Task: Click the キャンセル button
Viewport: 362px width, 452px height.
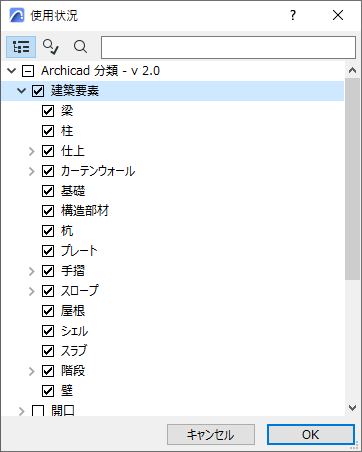Action: (211, 434)
